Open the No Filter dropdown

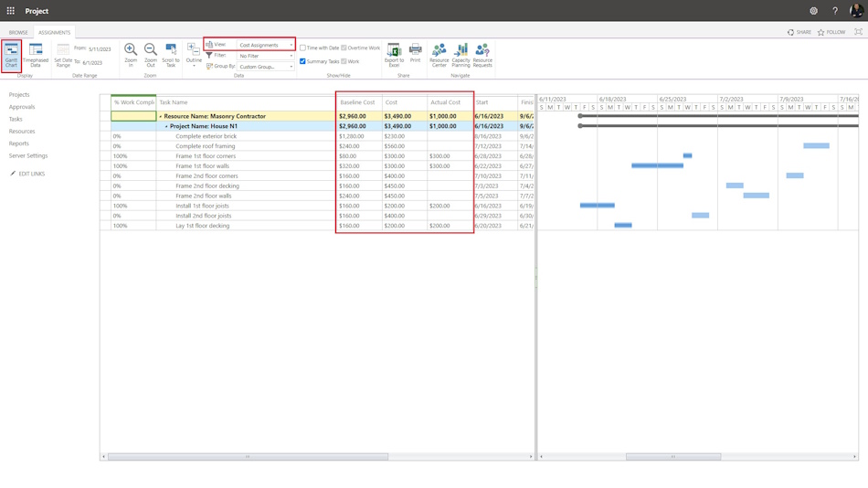click(266, 56)
